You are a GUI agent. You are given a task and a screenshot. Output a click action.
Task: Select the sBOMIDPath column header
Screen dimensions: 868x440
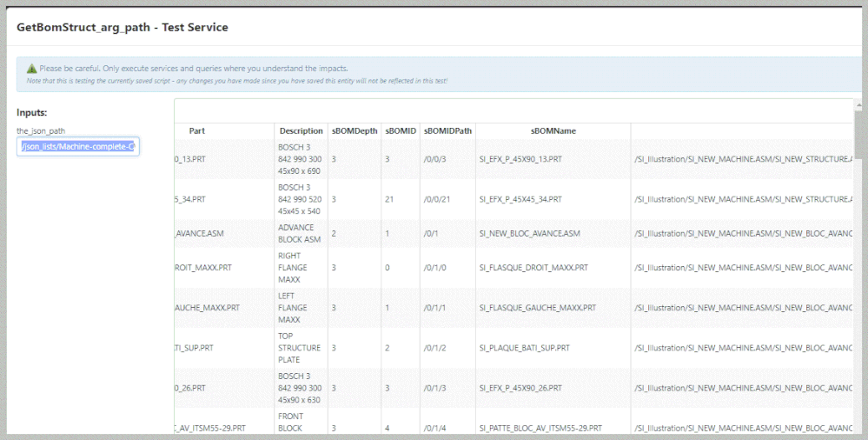(x=447, y=130)
